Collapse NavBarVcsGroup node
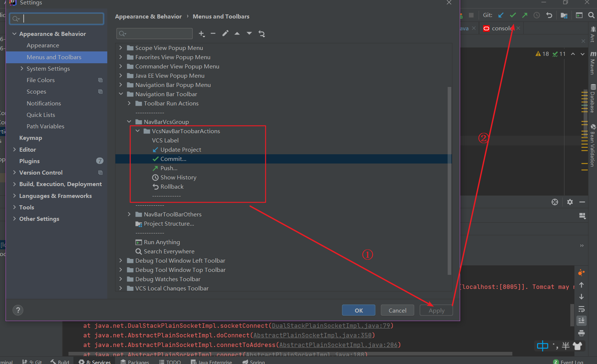597x364 pixels. tap(129, 122)
